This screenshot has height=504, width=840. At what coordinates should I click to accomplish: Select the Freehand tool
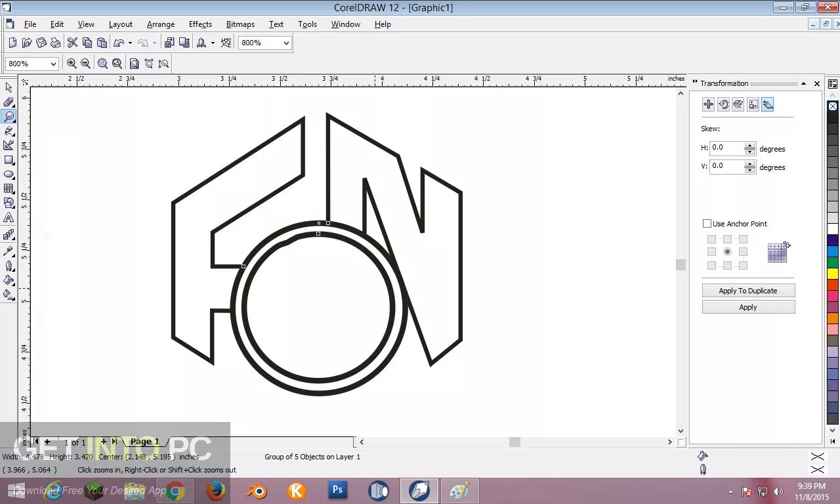(9, 131)
